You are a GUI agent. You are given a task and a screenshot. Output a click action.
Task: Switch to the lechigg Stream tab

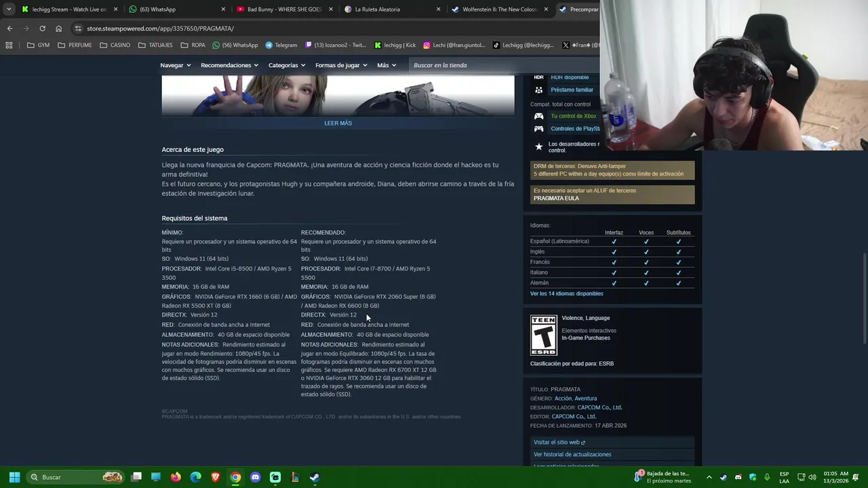point(64,9)
